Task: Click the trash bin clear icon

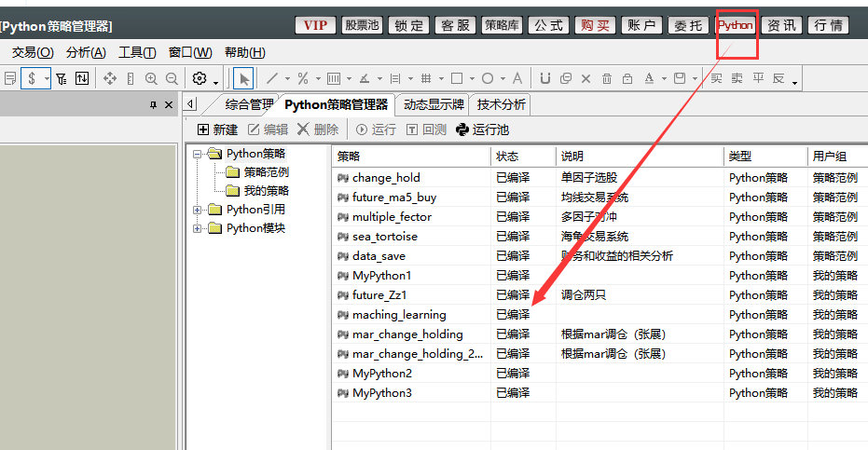Action: click(607, 78)
